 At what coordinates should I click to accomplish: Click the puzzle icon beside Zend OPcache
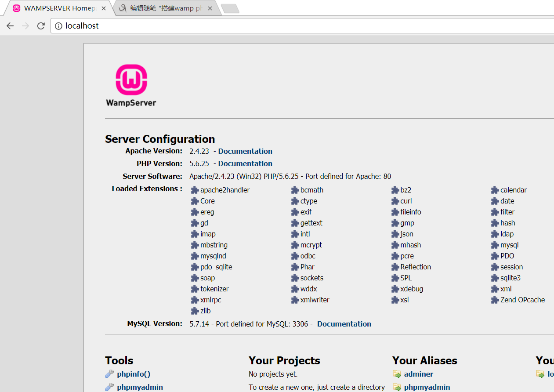[495, 300]
